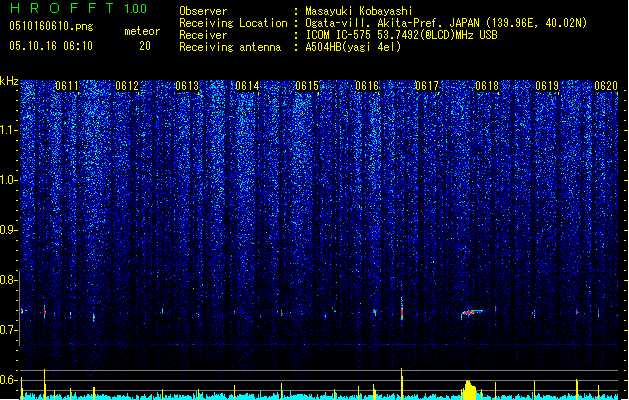Screen dimensions: 629x400
Task: Click the 0611 time marker
Action: tap(67, 86)
